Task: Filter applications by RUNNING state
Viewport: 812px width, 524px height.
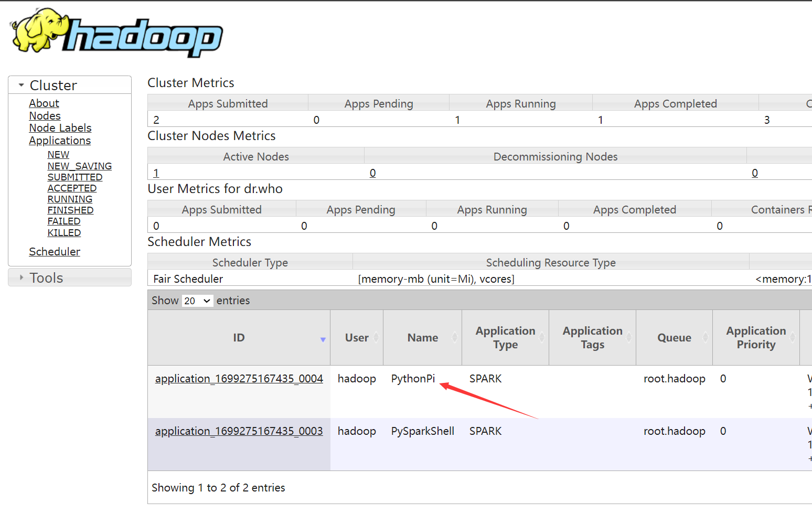Action: (70, 199)
